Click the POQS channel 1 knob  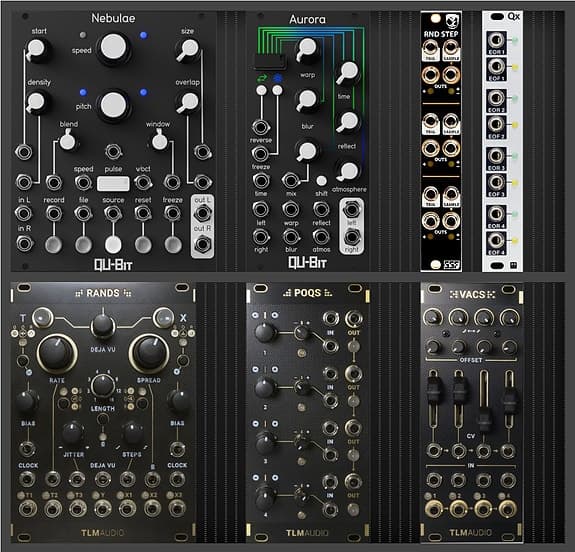coord(265,333)
